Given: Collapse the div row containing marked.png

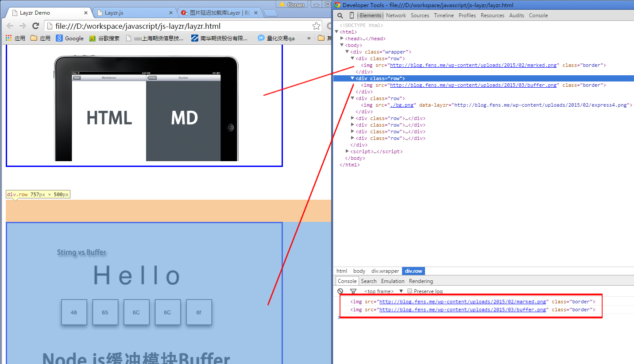Looking at the screenshot, I should pyautogui.click(x=353, y=58).
